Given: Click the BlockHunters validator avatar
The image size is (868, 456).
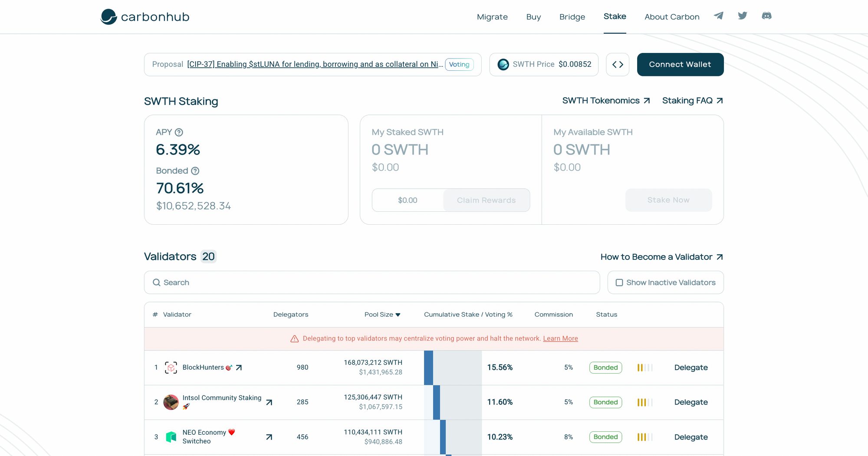Looking at the screenshot, I should point(171,367).
